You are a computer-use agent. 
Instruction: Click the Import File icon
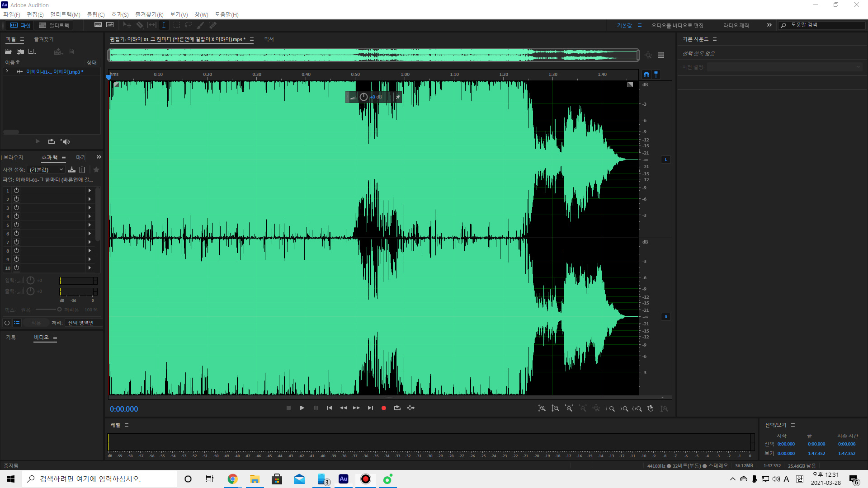(20, 52)
